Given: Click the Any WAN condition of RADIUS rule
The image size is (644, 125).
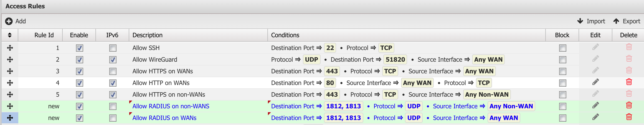Looking at the screenshot, I should [504, 118].
